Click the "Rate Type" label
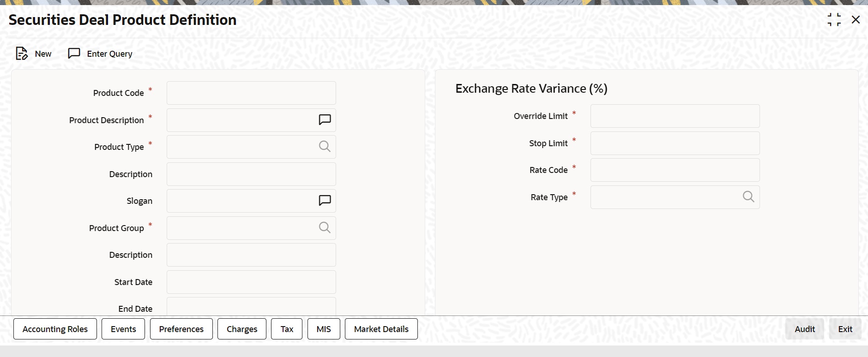The width and height of the screenshot is (868, 357). (549, 197)
